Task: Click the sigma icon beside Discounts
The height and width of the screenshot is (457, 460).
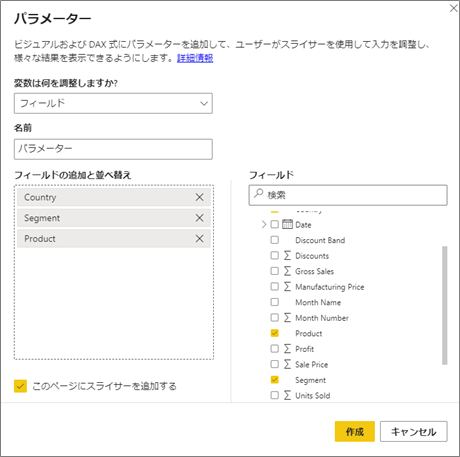Action: tap(287, 256)
